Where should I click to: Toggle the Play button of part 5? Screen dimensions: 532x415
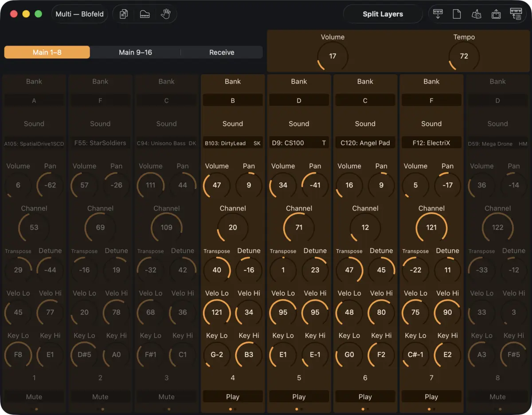pos(299,397)
